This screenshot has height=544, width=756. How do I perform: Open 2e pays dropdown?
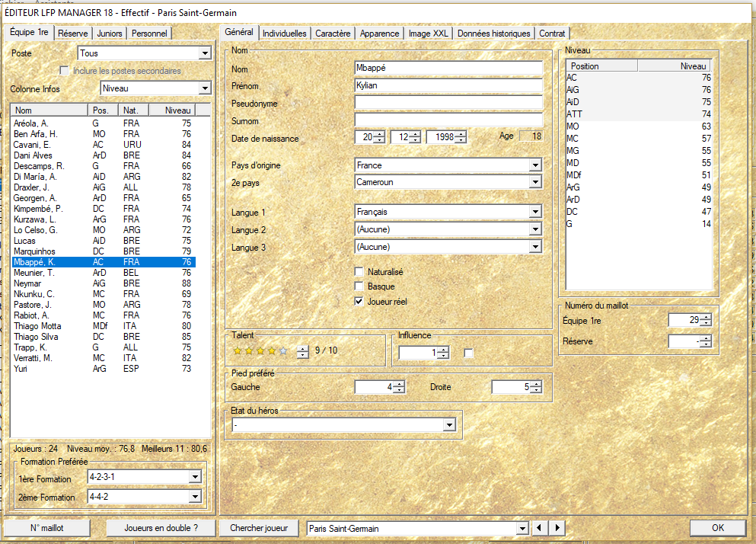click(535, 182)
